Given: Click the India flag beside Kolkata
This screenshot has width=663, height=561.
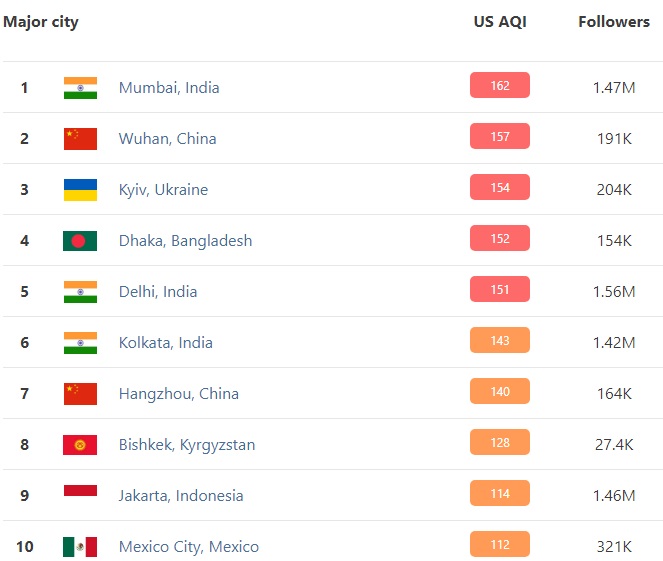Looking at the screenshot, I should pyautogui.click(x=80, y=343).
